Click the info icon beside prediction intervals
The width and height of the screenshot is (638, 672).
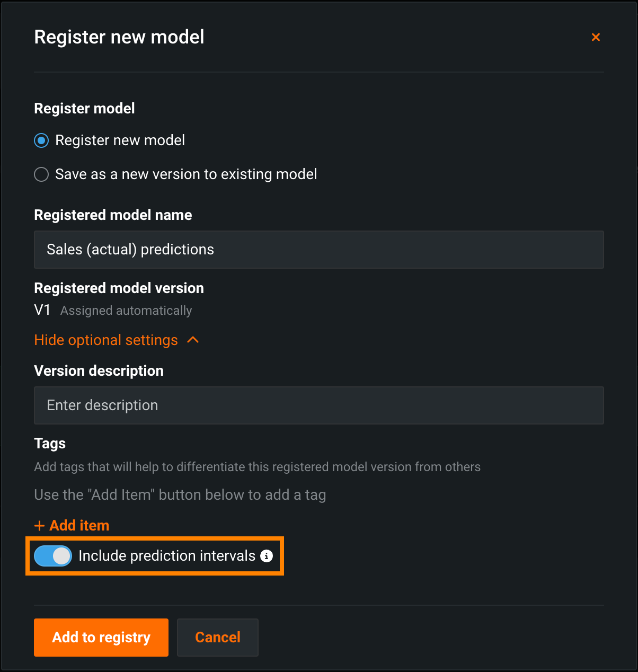(x=267, y=556)
